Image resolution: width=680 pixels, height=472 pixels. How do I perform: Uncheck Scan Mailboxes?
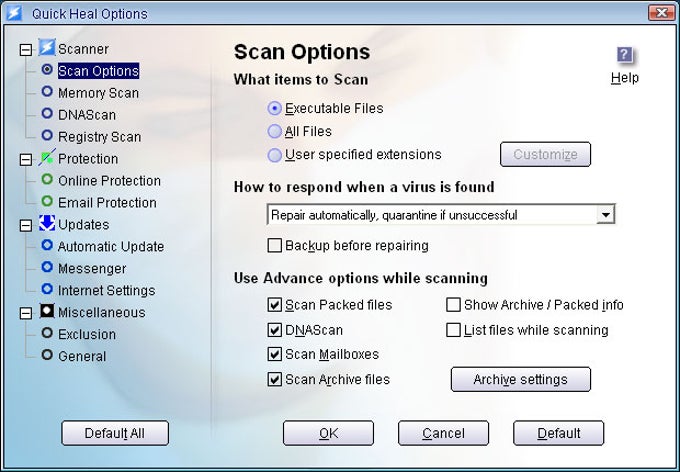coord(275,354)
